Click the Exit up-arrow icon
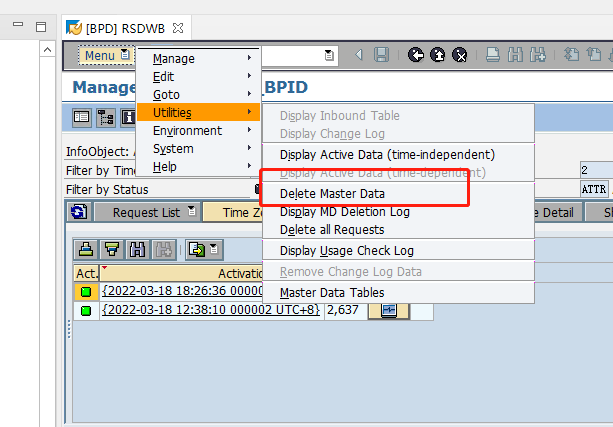Image resolution: width=613 pixels, height=427 pixels. pos(437,55)
